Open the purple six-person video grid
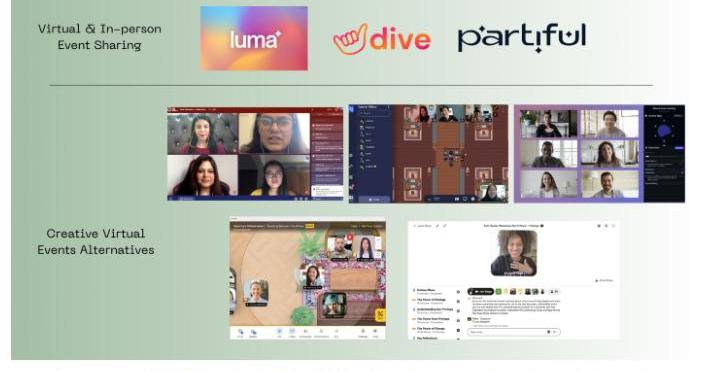This screenshot has width=715, height=371. tap(599, 154)
